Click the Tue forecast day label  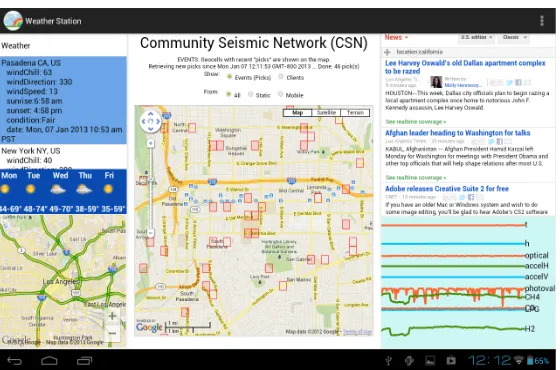pyautogui.click(x=34, y=175)
